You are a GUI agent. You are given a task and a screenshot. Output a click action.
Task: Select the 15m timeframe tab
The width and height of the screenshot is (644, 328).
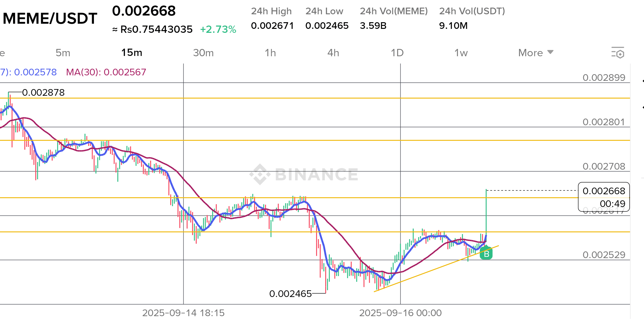[132, 53]
